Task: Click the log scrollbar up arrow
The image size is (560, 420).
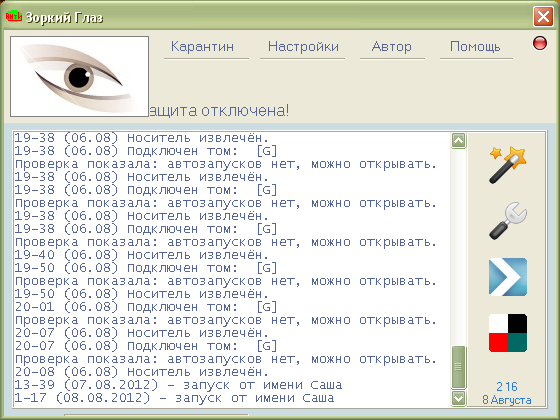Action: pyautogui.click(x=458, y=140)
